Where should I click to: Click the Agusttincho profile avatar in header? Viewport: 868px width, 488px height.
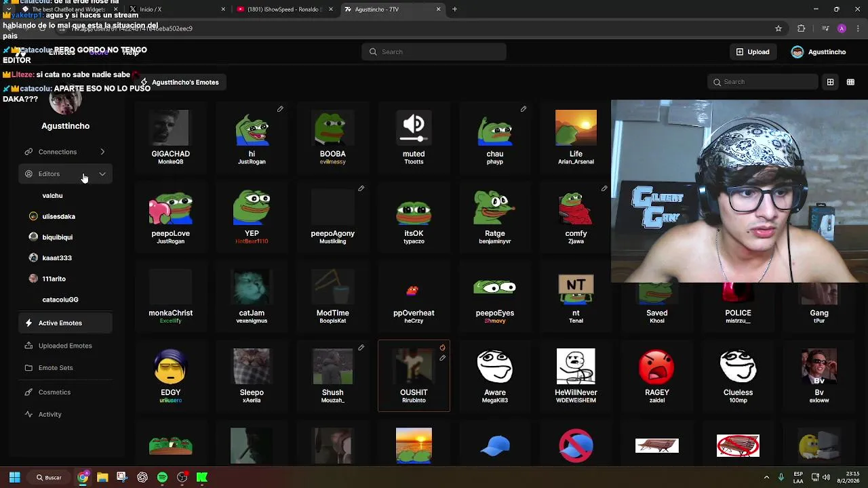797,52
